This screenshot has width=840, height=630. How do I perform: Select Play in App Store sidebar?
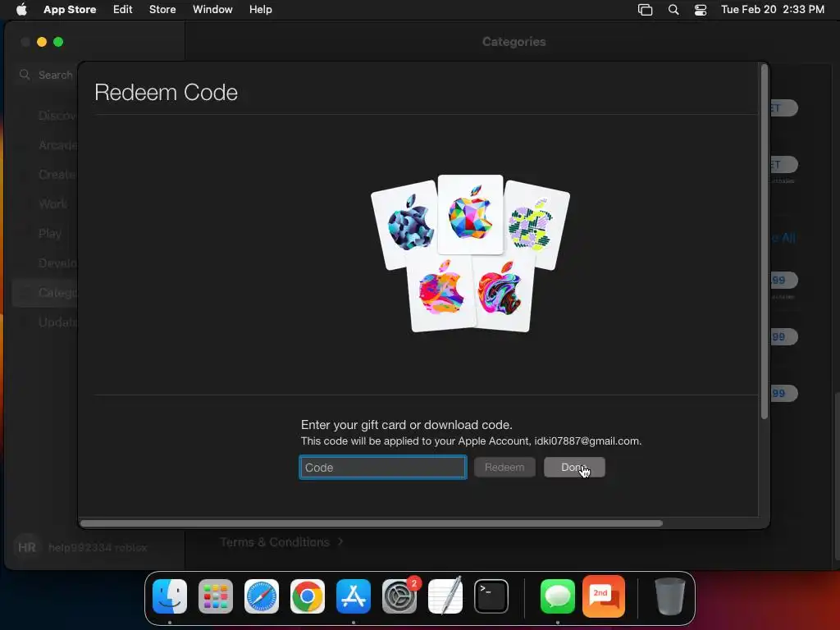pyautogui.click(x=50, y=234)
